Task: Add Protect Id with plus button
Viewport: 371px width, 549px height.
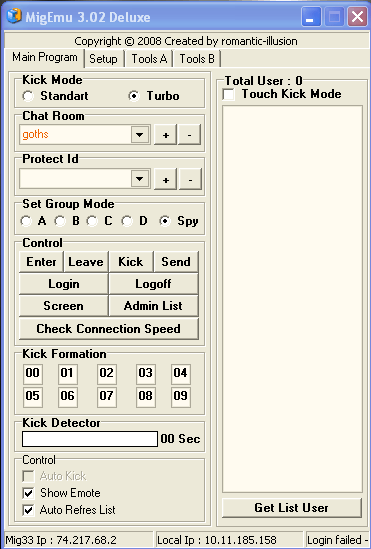Action: 166,179
